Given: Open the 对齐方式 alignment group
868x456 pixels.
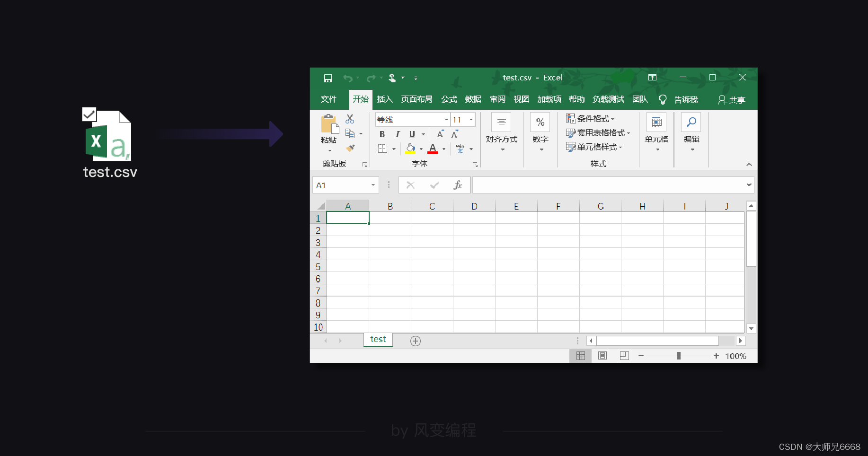Looking at the screenshot, I should point(502,132).
